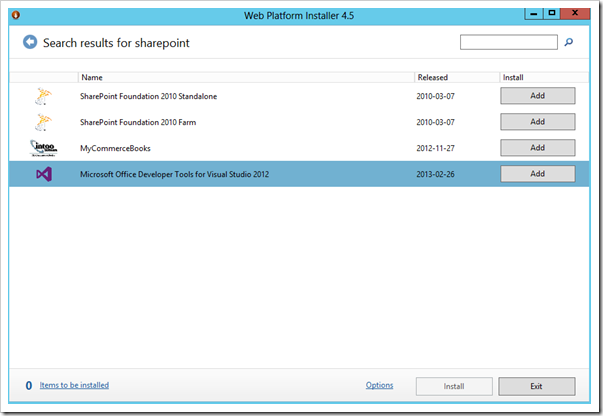Sort by the Released column header
The image size is (603, 416).
pyautogui.click(x=432, y=77)
